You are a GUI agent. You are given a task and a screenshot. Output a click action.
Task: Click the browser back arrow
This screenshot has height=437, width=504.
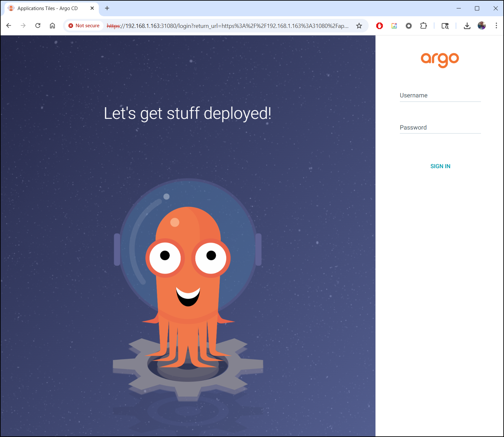[x=9, y=26]
